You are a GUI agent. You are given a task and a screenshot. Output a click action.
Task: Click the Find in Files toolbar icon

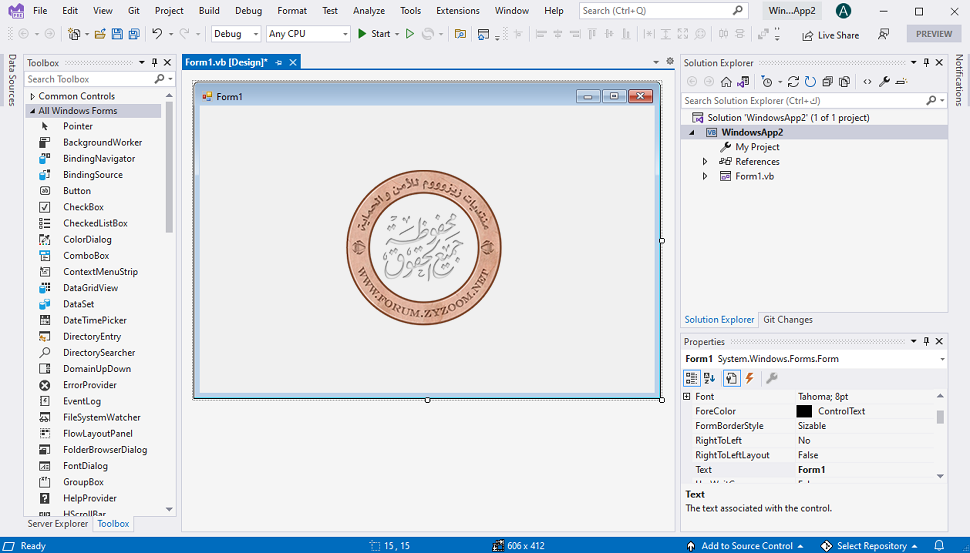point(460,34)
